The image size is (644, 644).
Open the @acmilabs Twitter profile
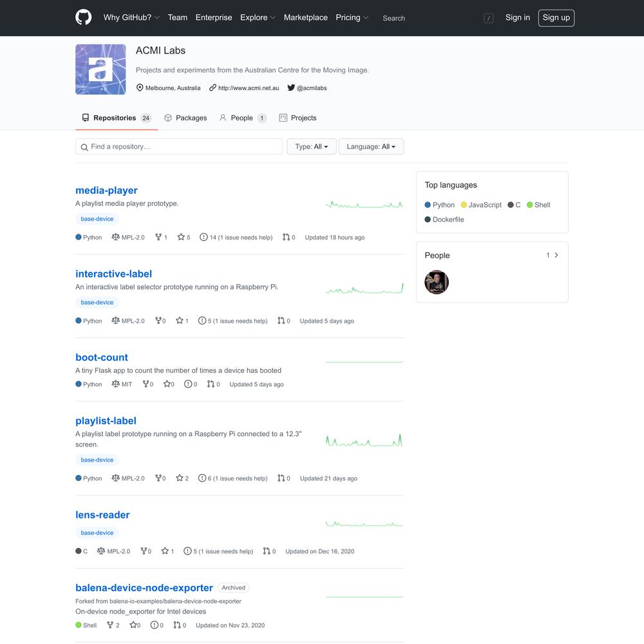pyautogui.click(x=312, y=88)
